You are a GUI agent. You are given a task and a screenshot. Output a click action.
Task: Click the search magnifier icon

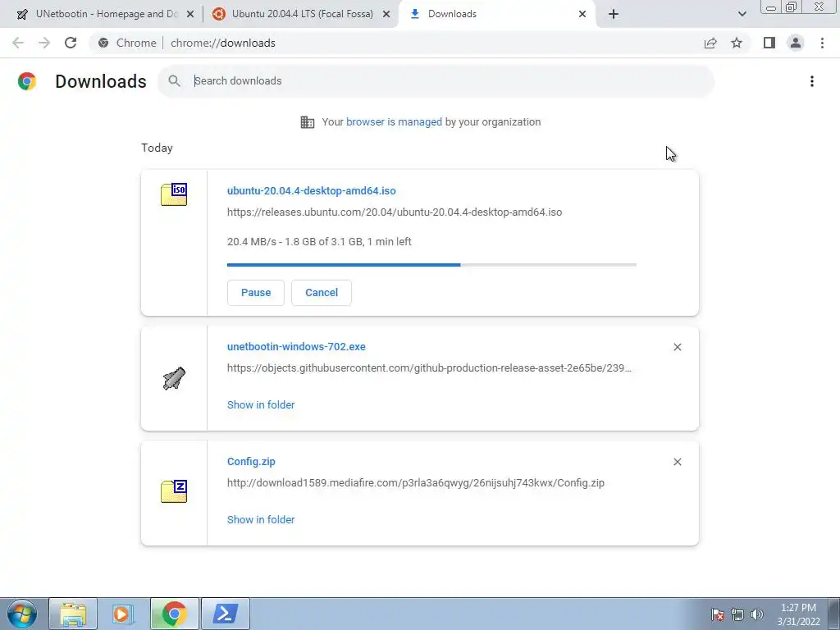tap(174, 81)
